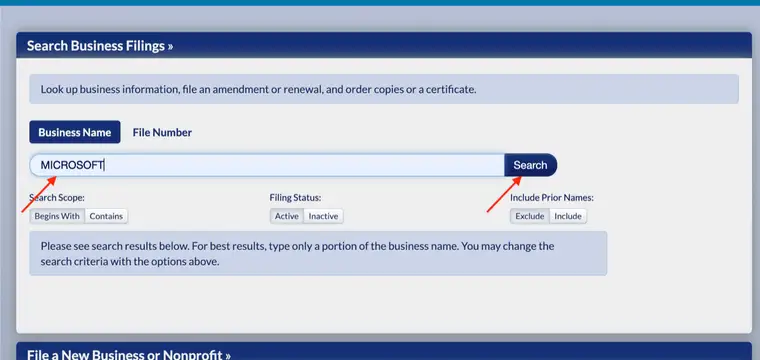Image resolution: width=760 pixels, height=360 pixels.
Task: Switch to the File Number tab
Action: [x=162, y=132]
